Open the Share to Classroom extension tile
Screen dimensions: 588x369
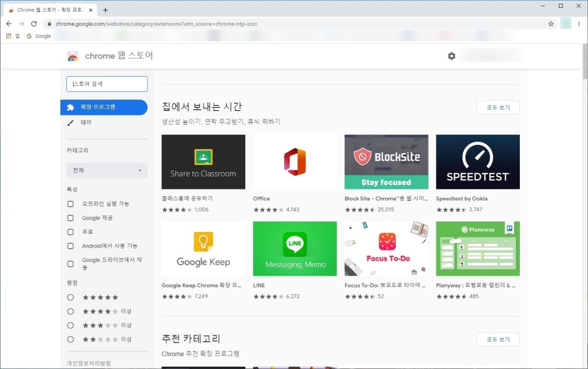(203, 162)
